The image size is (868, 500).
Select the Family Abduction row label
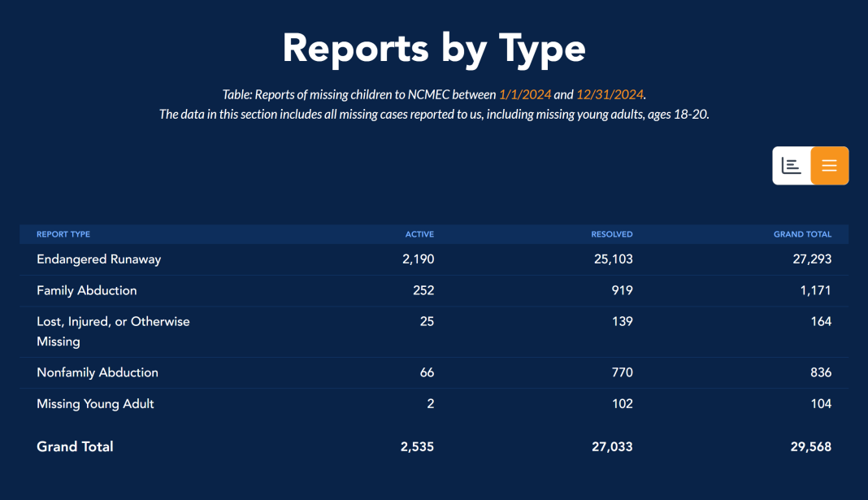coord(87,290)
